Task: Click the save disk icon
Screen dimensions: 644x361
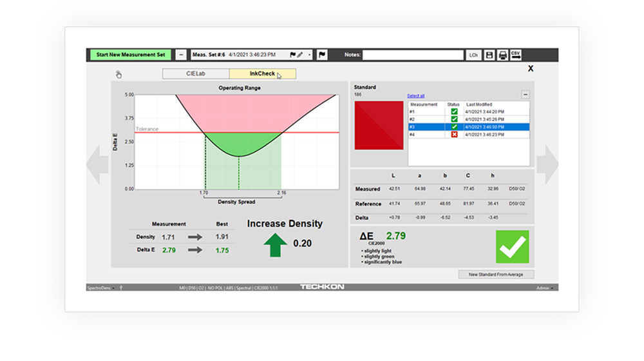Action: (489, 55)
